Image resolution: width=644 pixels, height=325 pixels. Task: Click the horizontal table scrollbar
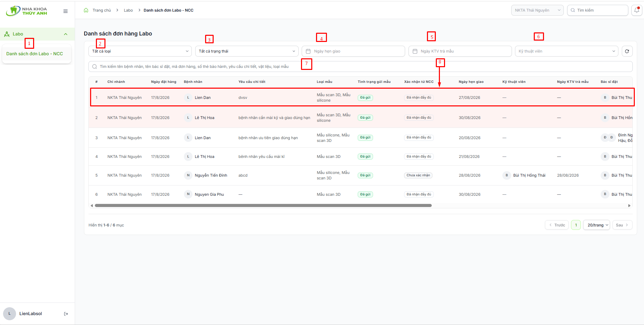coord(263,206)
